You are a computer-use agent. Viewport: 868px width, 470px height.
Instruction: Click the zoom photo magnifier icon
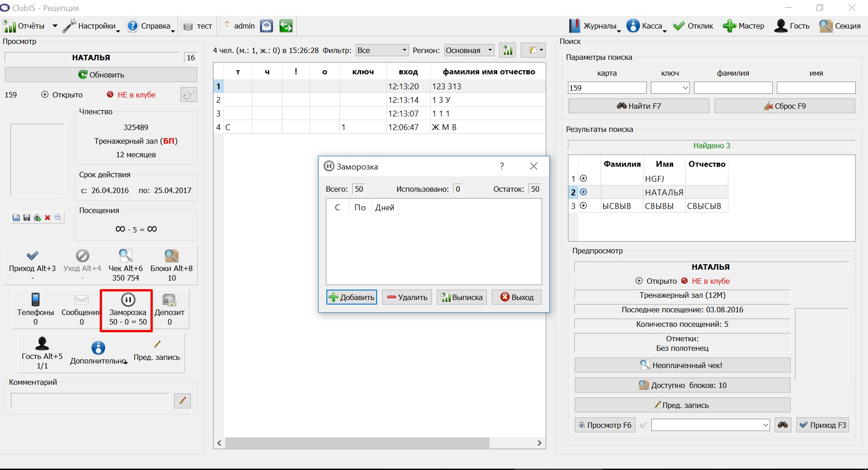point(58,218)
